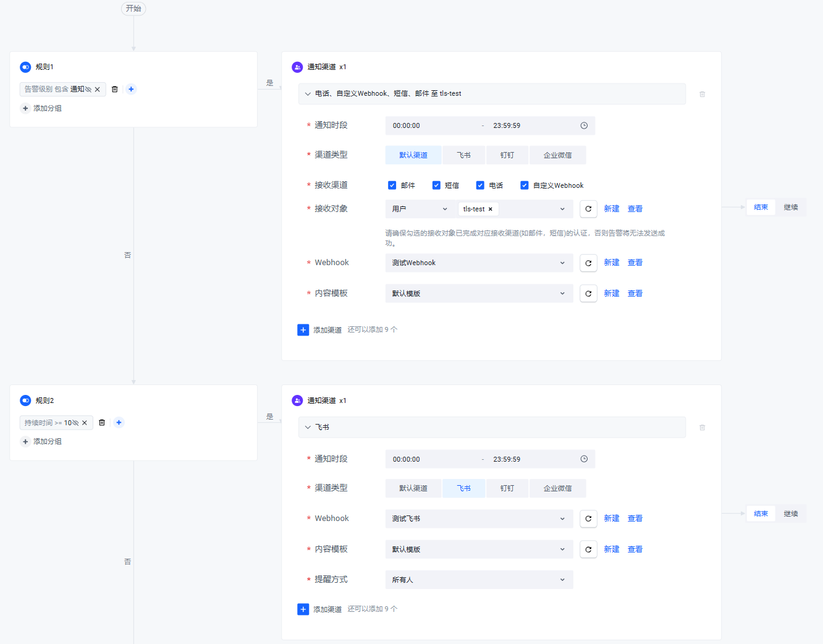Uncheck the 短信 receiving channel
823x644 pixels.
pyautogui.click(x=436, y=185)
